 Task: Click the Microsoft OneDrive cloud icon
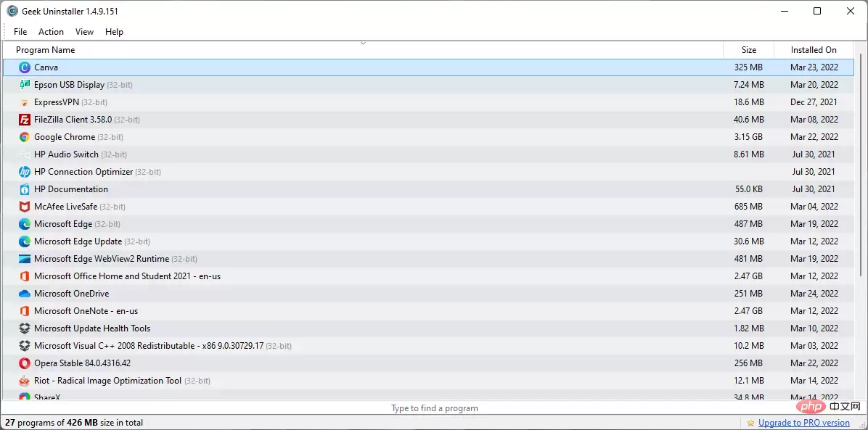pyautogui.click(x=25, y=293)
